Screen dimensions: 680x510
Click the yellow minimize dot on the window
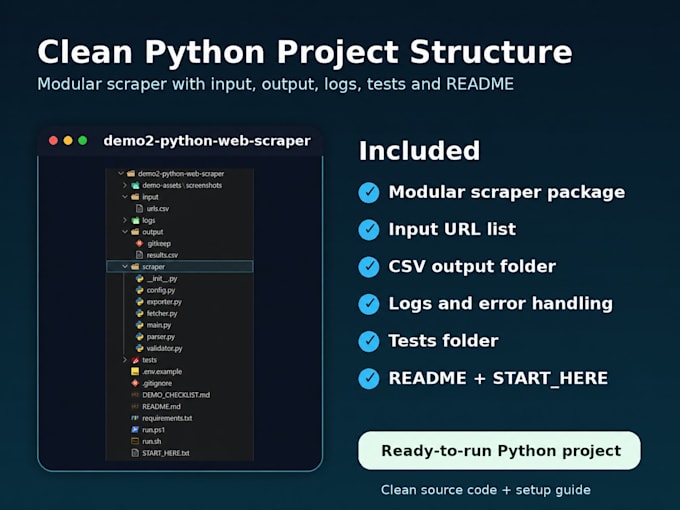click(68, 141)
